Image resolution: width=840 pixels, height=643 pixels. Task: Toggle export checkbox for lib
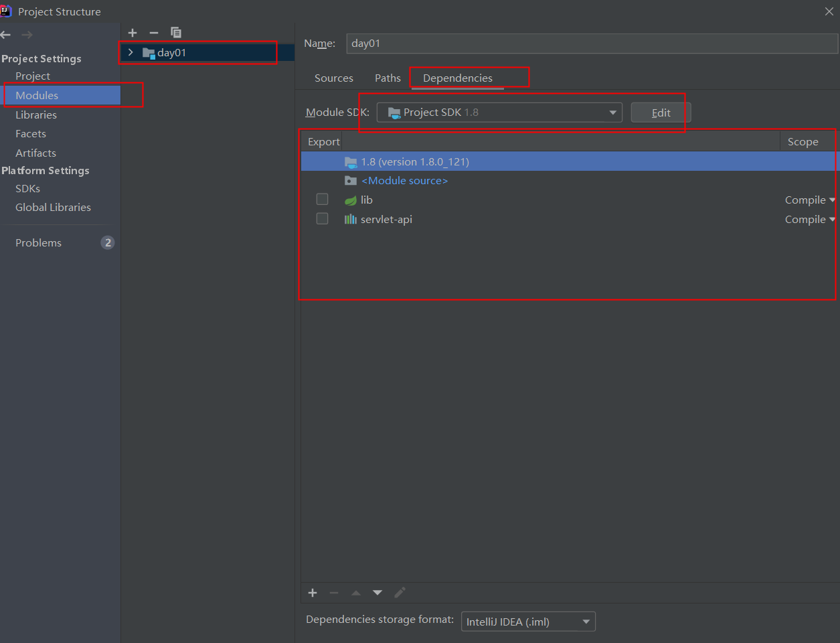pyautogui.click(x=322, y=200)
